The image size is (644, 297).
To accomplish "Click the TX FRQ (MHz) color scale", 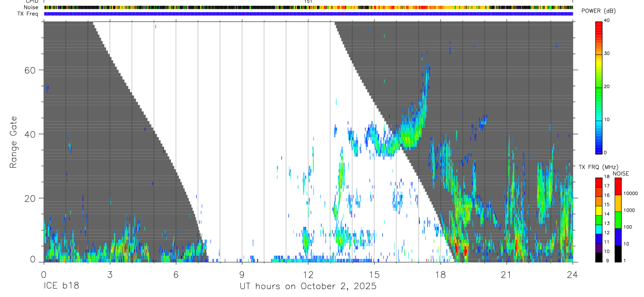I will click(599, 219).
